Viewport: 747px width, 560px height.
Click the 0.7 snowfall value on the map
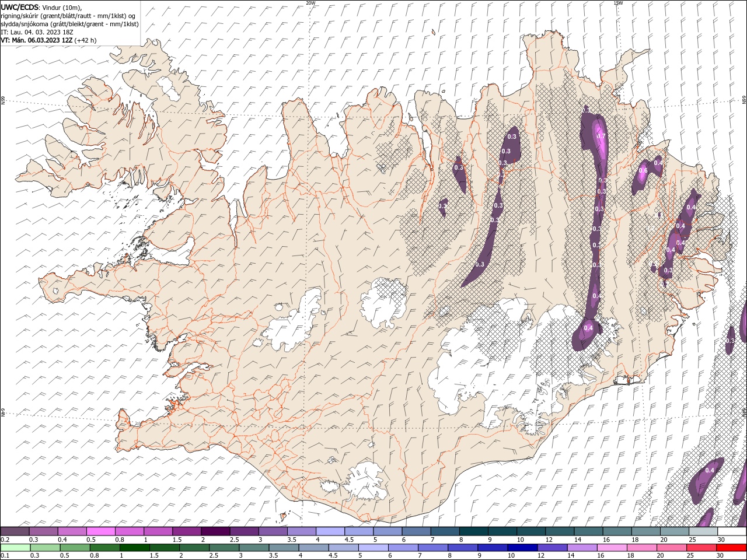point(602,136)
